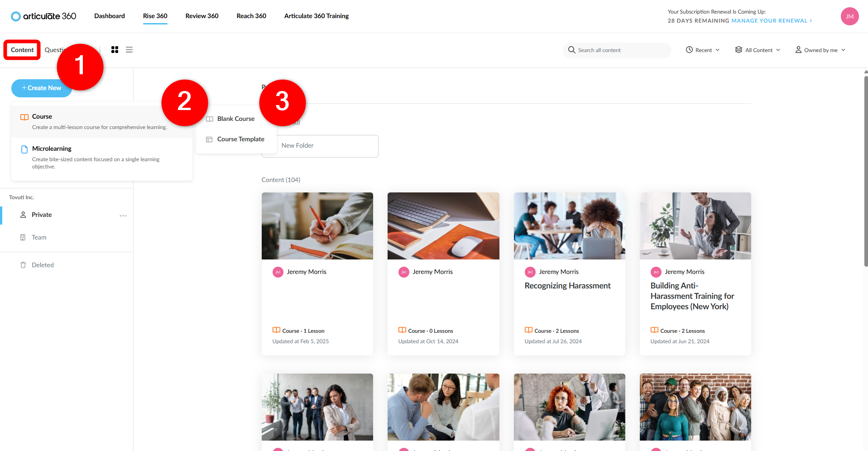Open the Building Anti-Harassment thumbnail image
The width and height of the screenshot is (868, 451).
pyautogui.click(x=695, y=226)
